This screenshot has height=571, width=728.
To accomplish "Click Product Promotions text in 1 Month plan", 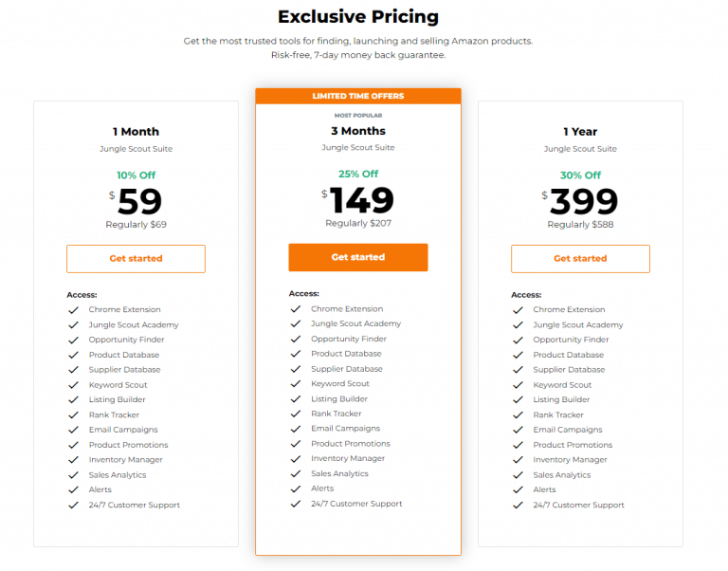I will [129, 445].
